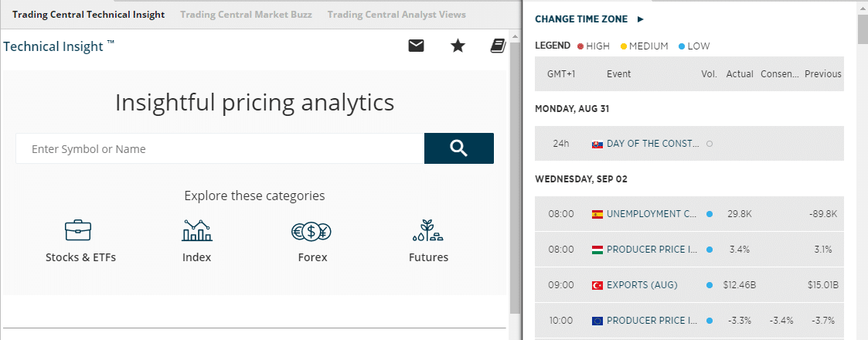Switch to Trading Central Technical Insight tab

(x=89, y=15)
